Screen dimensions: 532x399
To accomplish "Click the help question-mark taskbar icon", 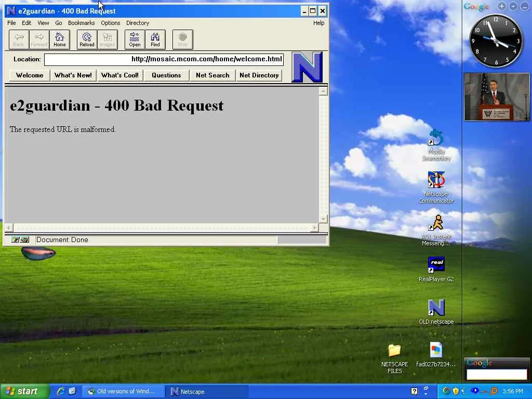I will point(414,391).
